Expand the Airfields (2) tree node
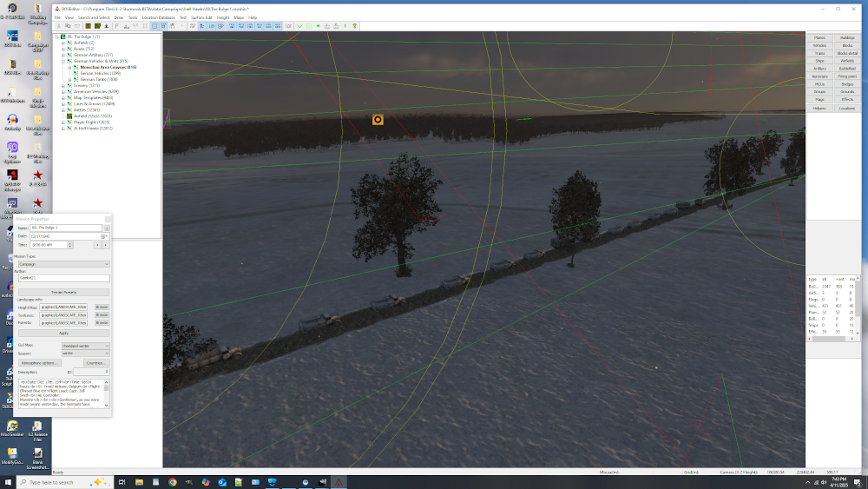868x489 pixels. tap(63, 43)
